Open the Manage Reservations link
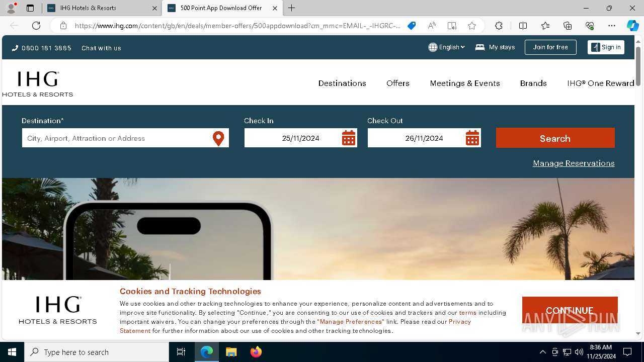Viewport: 644px width, 362px height. (574, 163)
